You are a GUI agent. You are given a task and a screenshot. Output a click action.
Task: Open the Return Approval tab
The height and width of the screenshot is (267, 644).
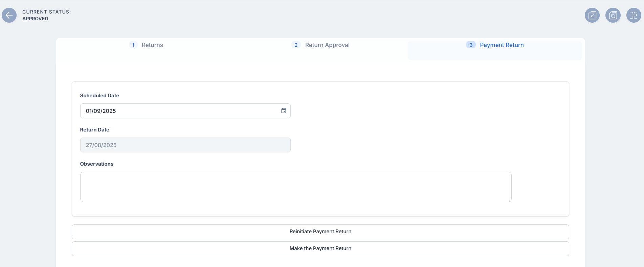point(327,45)
